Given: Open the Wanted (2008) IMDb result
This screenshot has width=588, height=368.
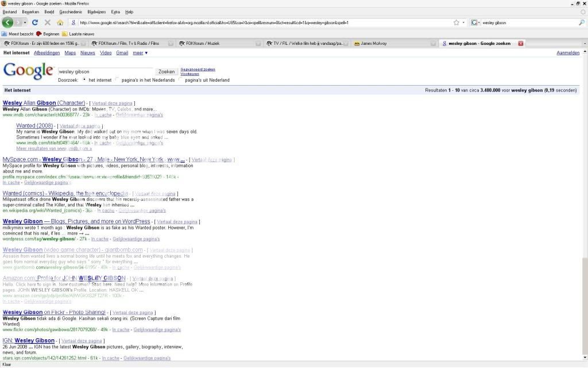Looking at the screenshot, I should pyautogui.click(x=34, y=126).
